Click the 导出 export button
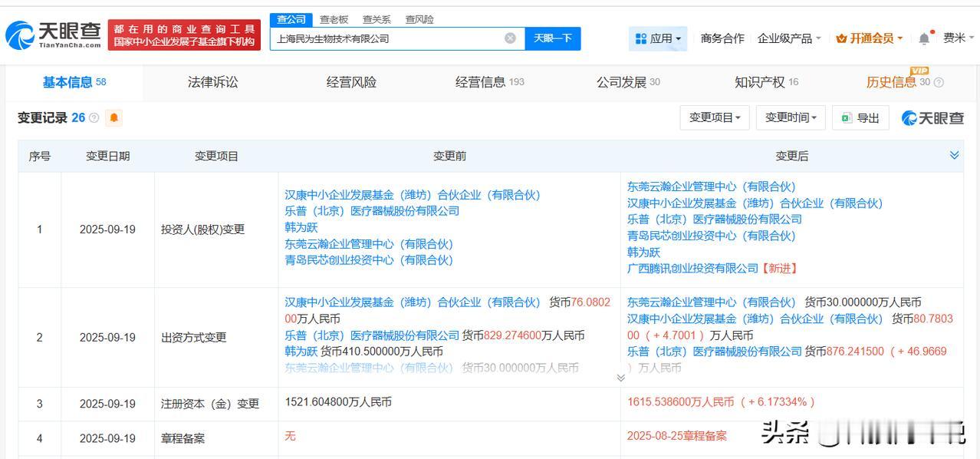 coord(860,117)
